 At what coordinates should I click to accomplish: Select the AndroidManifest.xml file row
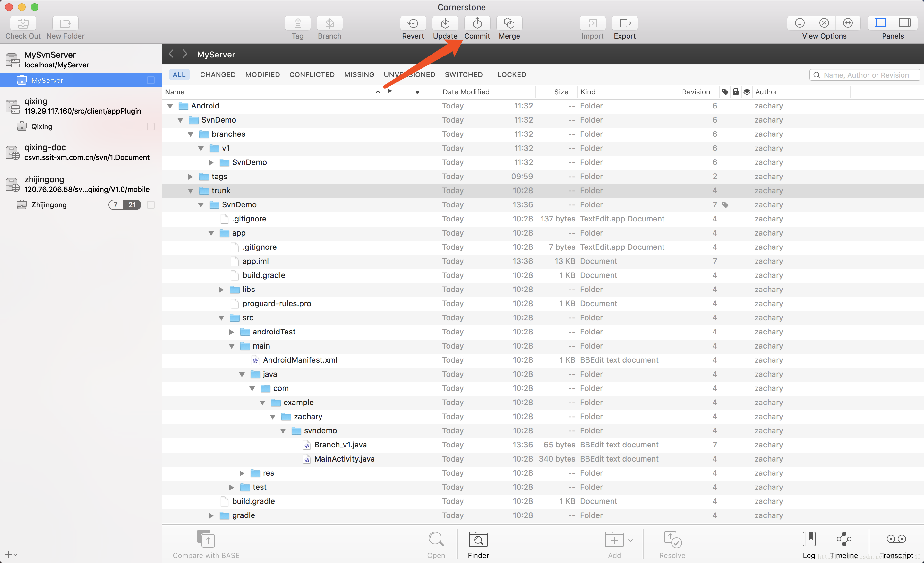pyautogui.click(x=543, y=360)
